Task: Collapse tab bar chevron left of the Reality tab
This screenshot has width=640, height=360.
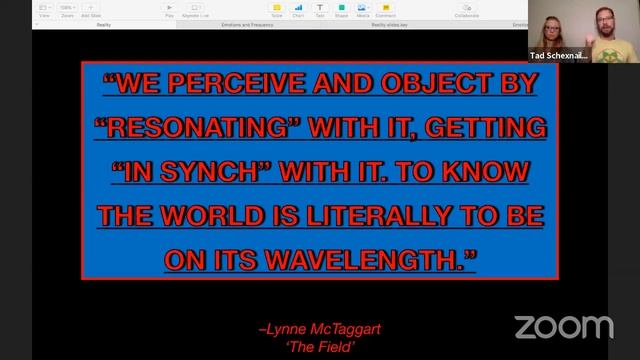Action: tap(36, 25)
